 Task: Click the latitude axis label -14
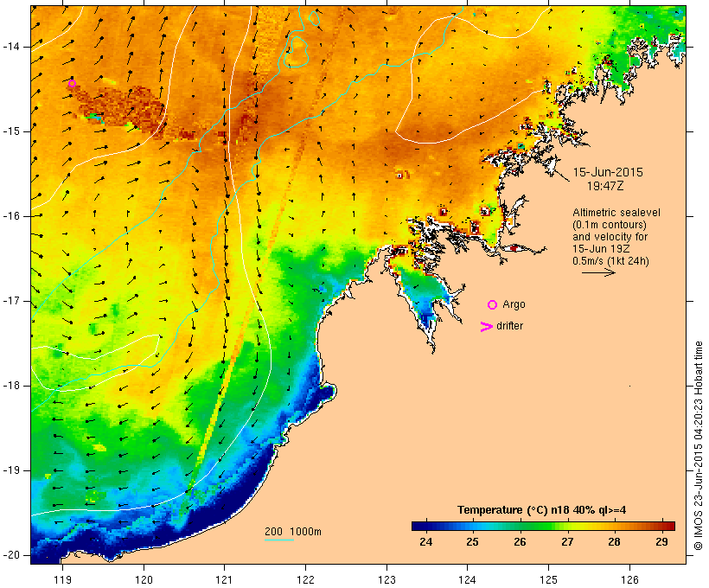[10, 47]
